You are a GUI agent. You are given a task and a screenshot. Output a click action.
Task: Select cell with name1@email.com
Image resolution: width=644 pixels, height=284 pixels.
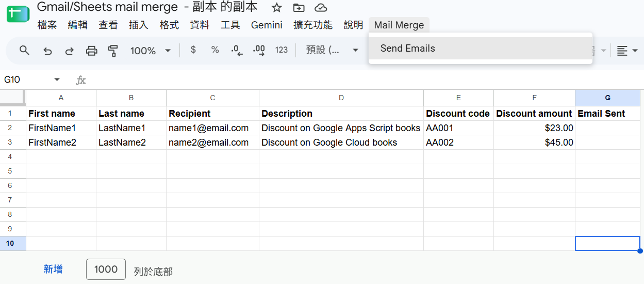[213, 128]
